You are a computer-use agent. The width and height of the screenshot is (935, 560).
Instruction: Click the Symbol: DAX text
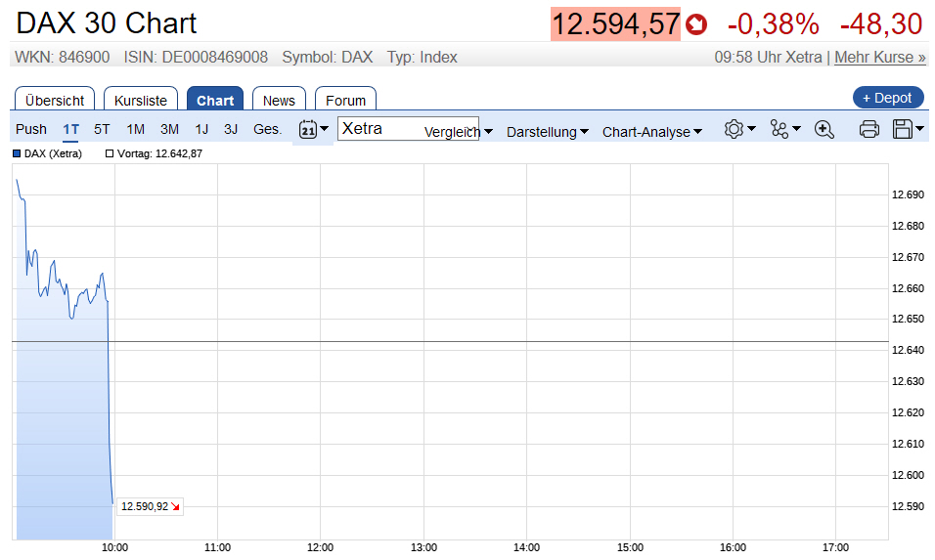[328, 58]
